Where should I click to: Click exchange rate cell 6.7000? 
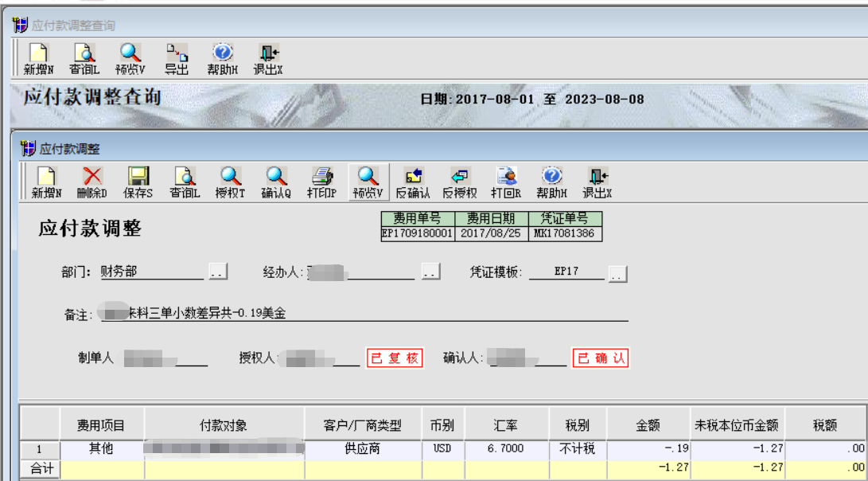coord(507,450)
